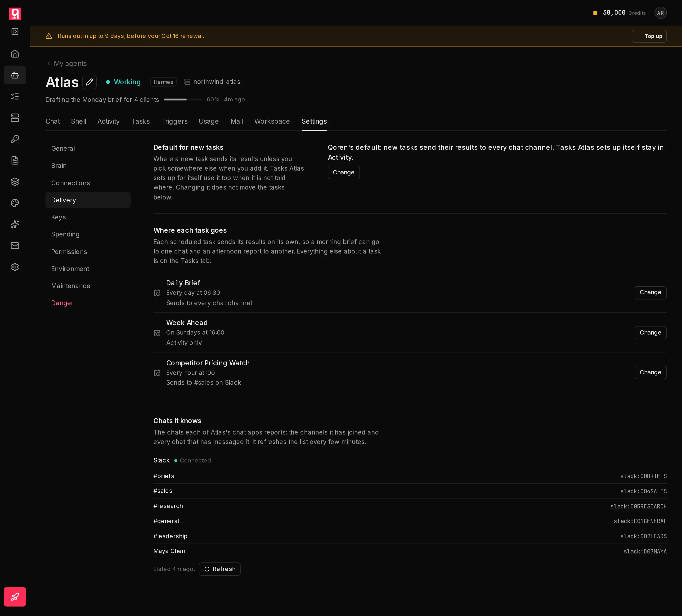682x616 pixels.
Task: Open the document icon in sidebar
Action: [x=15, y=160]
